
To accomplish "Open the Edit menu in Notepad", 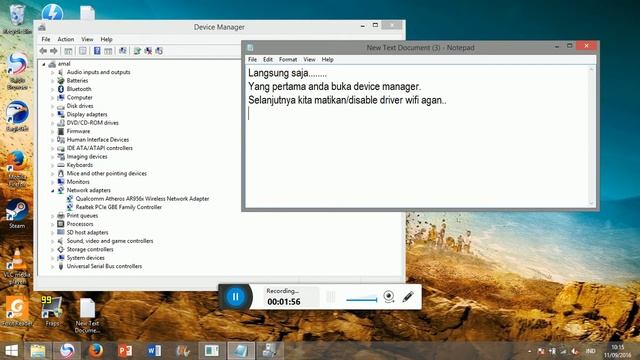I will pyautogui.click(x=268, y=60).
